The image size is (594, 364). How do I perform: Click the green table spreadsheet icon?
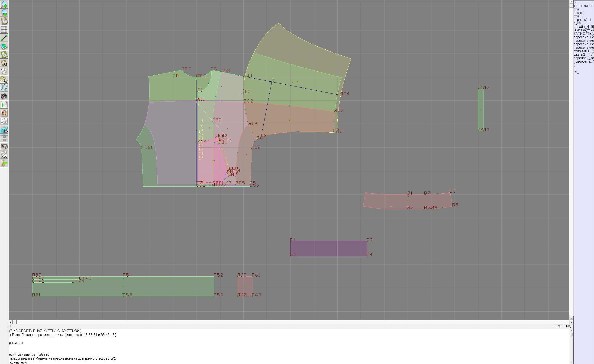(x=4, y=105)
